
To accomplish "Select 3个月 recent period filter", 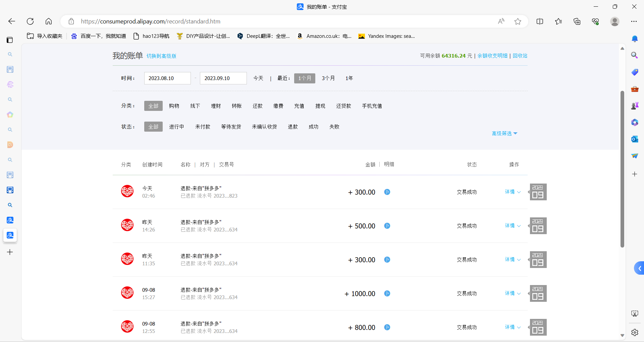I will coord(328,78).
